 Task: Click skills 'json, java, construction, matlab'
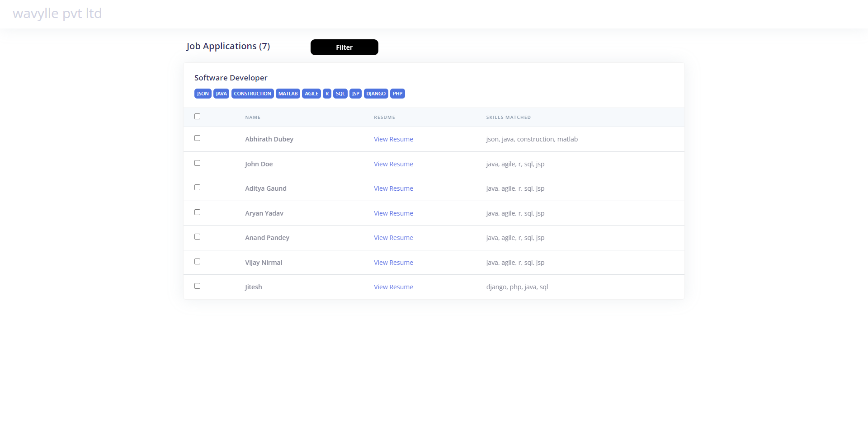tap(532, 139)
